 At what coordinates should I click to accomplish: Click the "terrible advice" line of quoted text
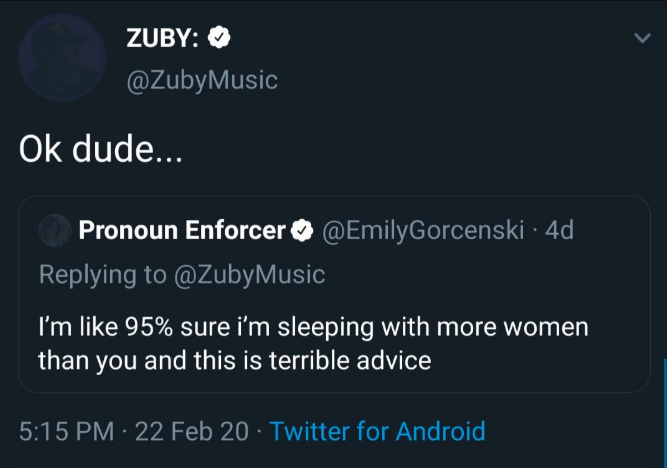(x=235, y=360)
